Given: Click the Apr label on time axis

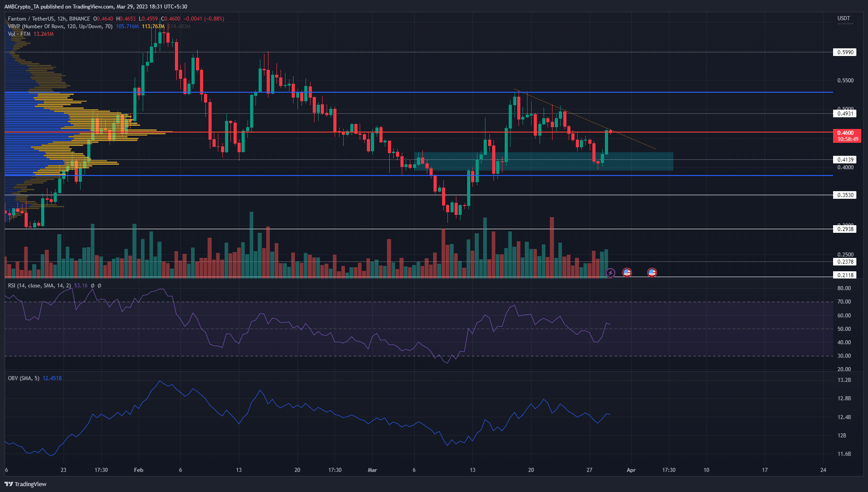Looking at the screenshot, I should click(x=631, y=470).
